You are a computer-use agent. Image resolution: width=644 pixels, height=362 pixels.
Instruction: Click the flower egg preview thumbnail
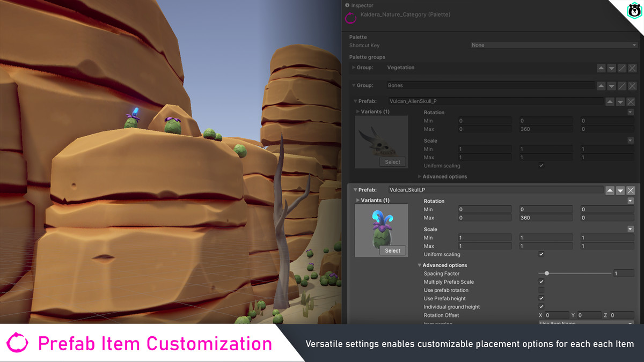(382, 231)
